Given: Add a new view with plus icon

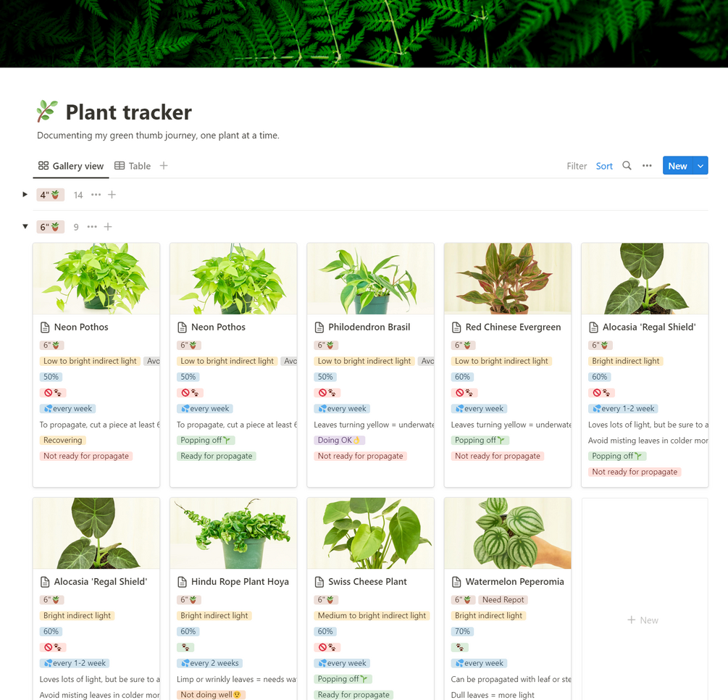Looking at the screenshot, I should (164, 166).
